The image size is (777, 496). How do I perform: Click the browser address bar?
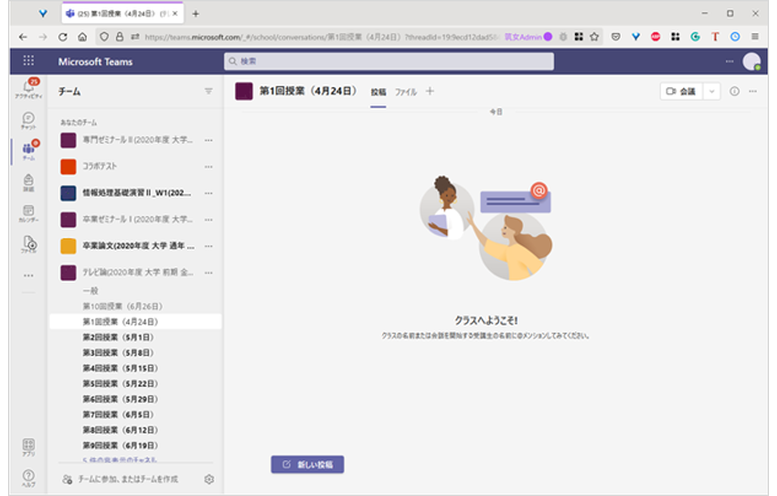pos(322,37)
